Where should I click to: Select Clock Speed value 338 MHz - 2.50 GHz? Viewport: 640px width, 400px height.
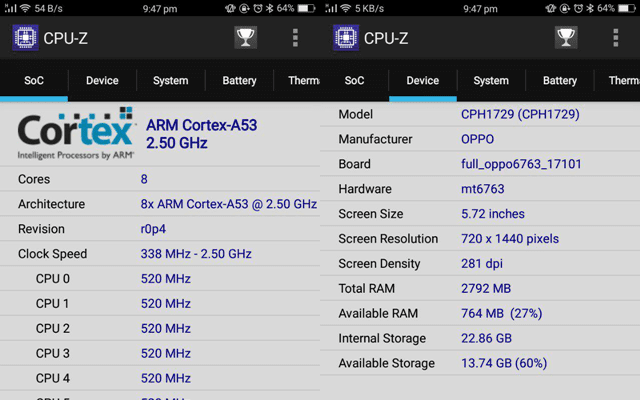tap(196, 254)
